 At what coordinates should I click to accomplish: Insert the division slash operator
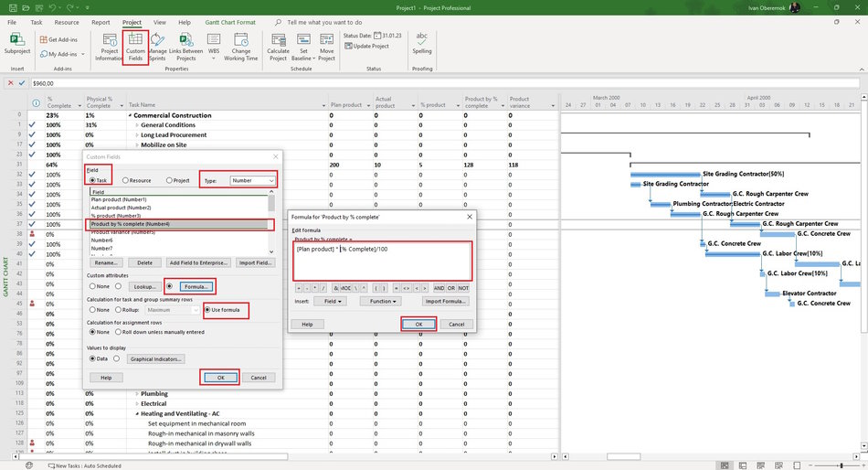pyautogui.click(x=323, y=288)
